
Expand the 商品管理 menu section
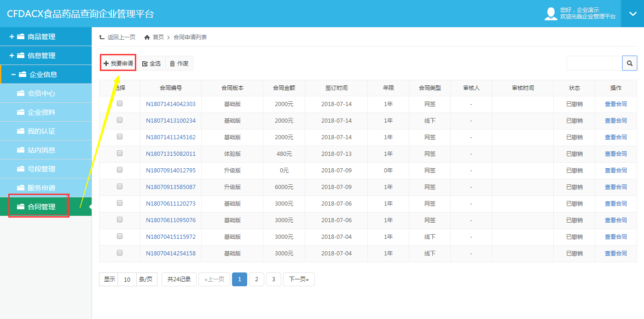[x=46, y=36]
